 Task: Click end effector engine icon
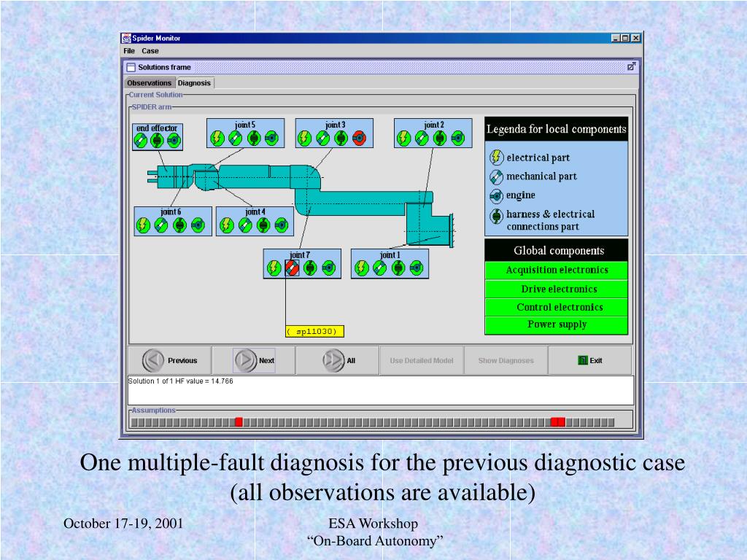(174, 141)
